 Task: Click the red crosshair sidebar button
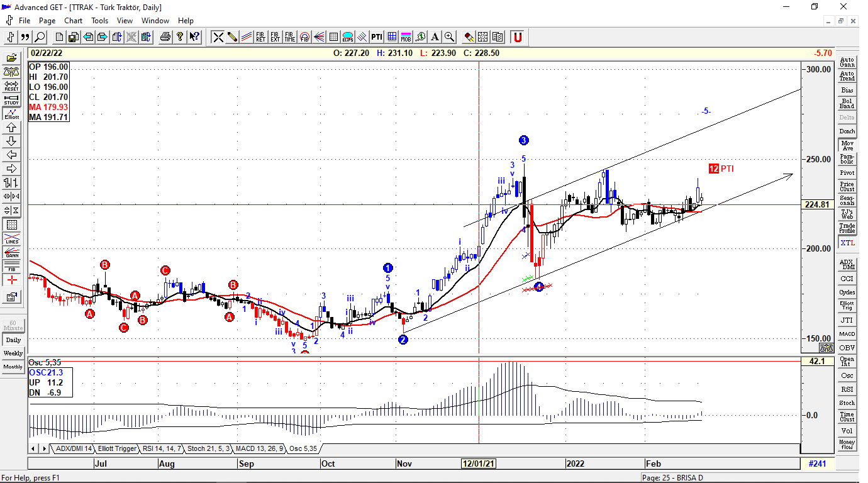click(11, 280)
